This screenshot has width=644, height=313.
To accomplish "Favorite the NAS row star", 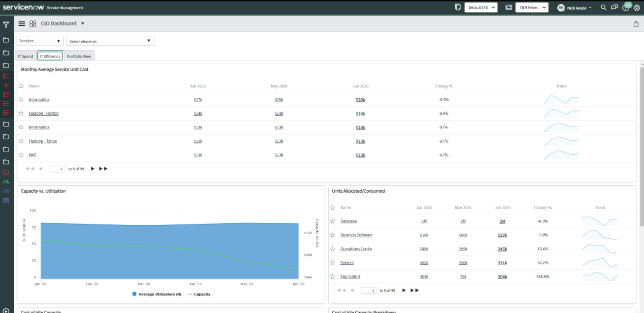I will (21, 155).
